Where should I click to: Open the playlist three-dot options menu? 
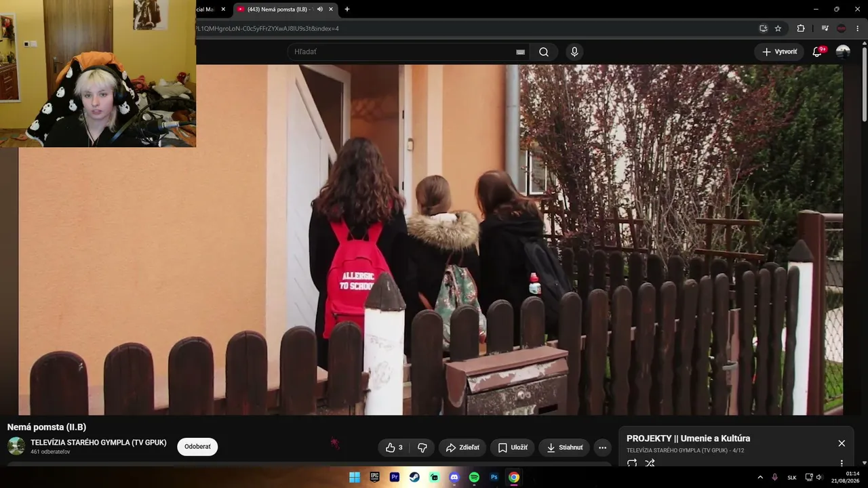tap(842, 463)
